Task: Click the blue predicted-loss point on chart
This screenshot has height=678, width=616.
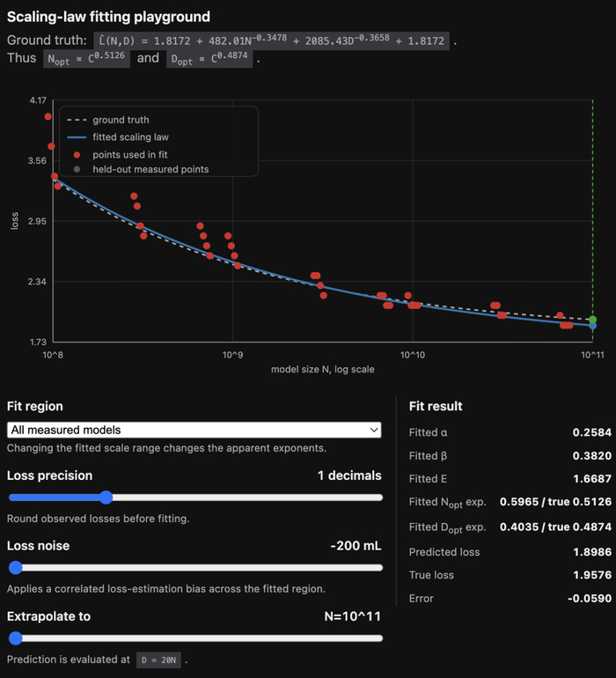Action: click(x=592, y=326)
